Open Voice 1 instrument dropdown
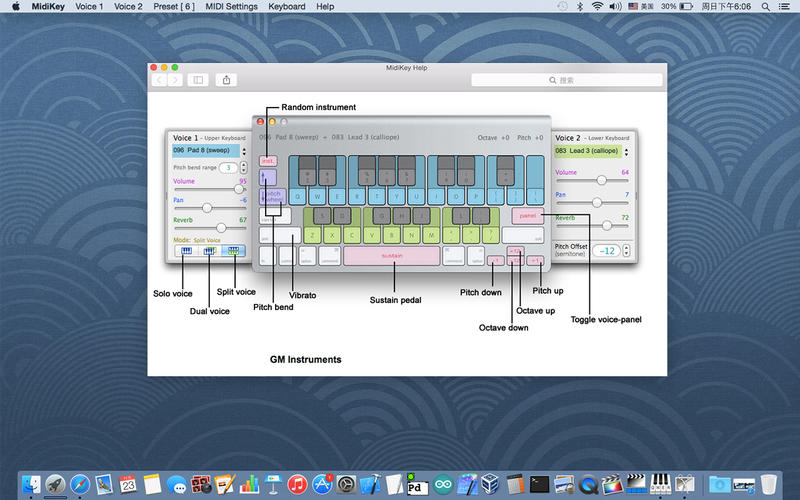Screen dimensions: 800x500 (x=205, y=150)
